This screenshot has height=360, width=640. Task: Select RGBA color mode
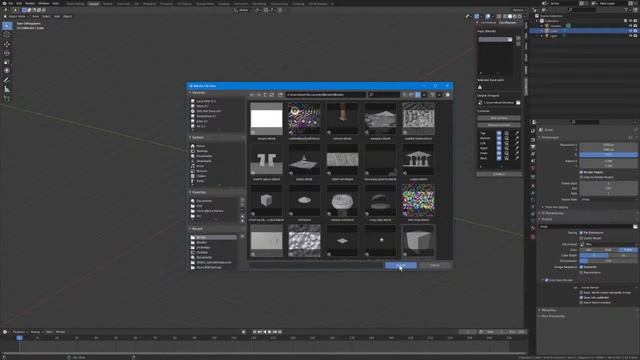point(628,249)
